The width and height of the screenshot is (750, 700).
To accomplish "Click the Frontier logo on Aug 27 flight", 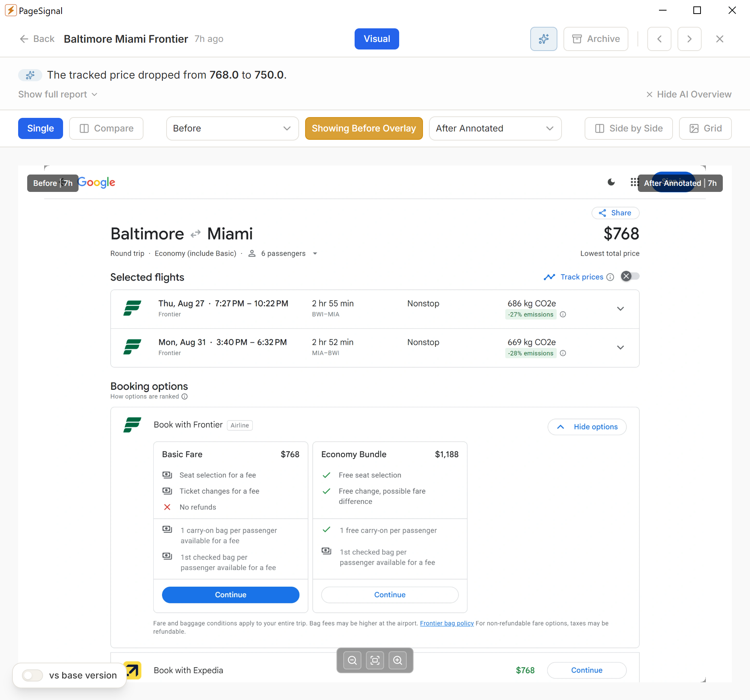I will [x=133, y=308].
